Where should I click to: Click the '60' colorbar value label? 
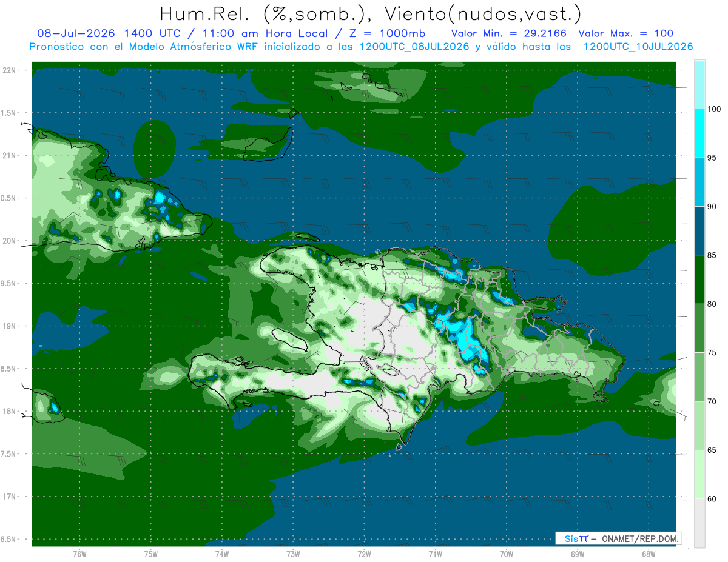(x=712, y=499)
